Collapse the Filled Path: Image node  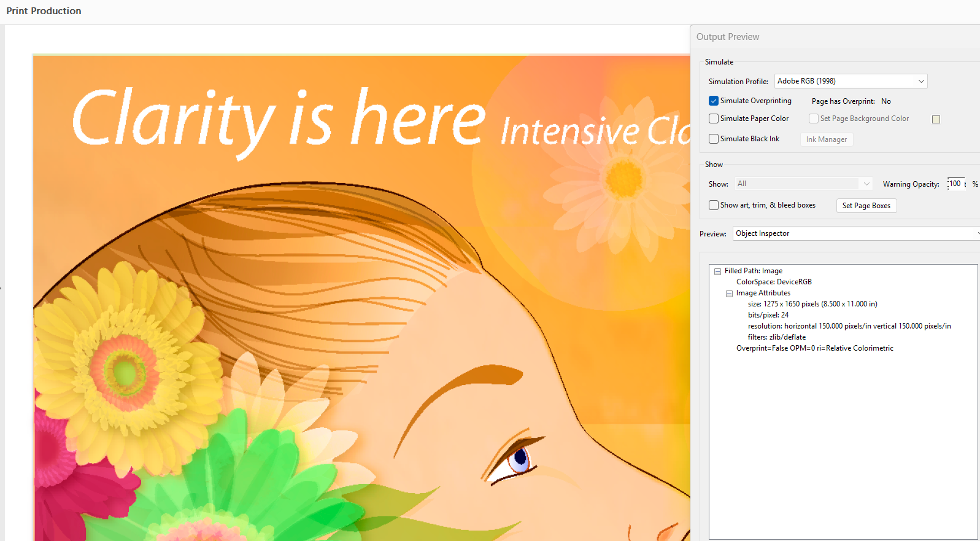717,271
